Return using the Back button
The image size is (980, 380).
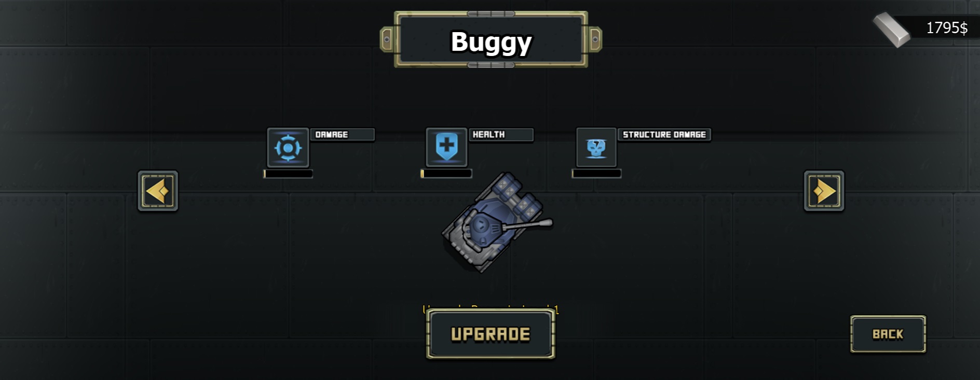[888, 334]
